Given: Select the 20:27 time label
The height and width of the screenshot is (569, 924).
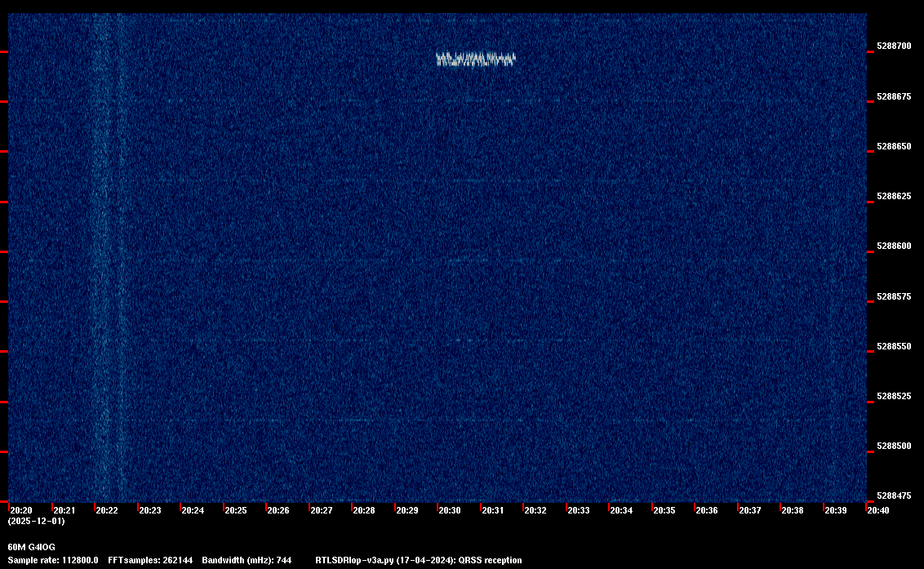Looking at the screenshot, I should (x=321, y=510).
